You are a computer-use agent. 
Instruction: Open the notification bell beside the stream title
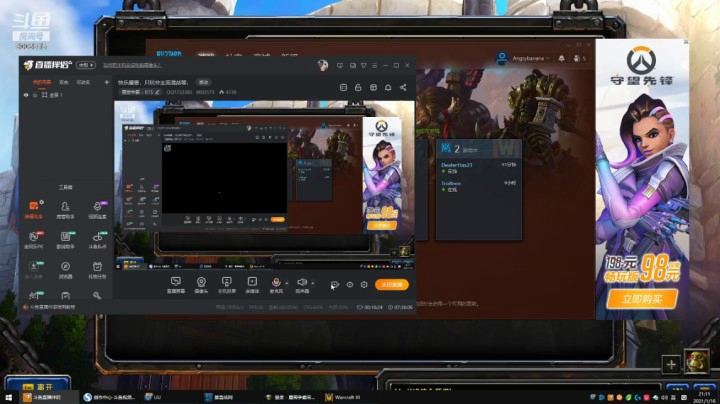(388, 87)
